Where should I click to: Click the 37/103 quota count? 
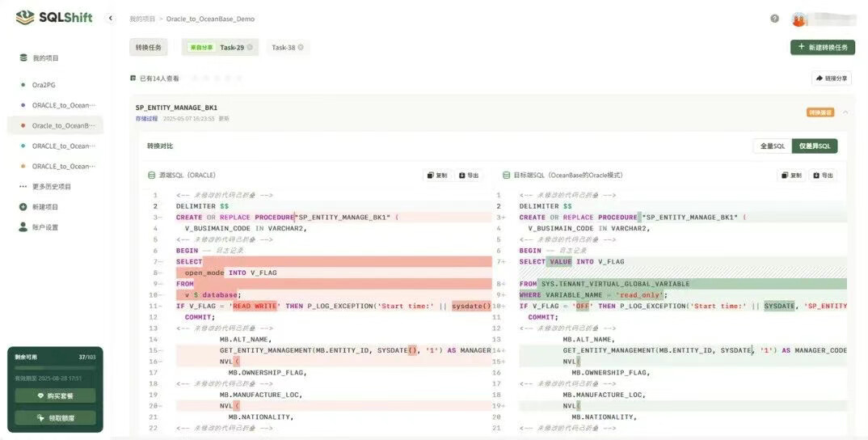87,357
